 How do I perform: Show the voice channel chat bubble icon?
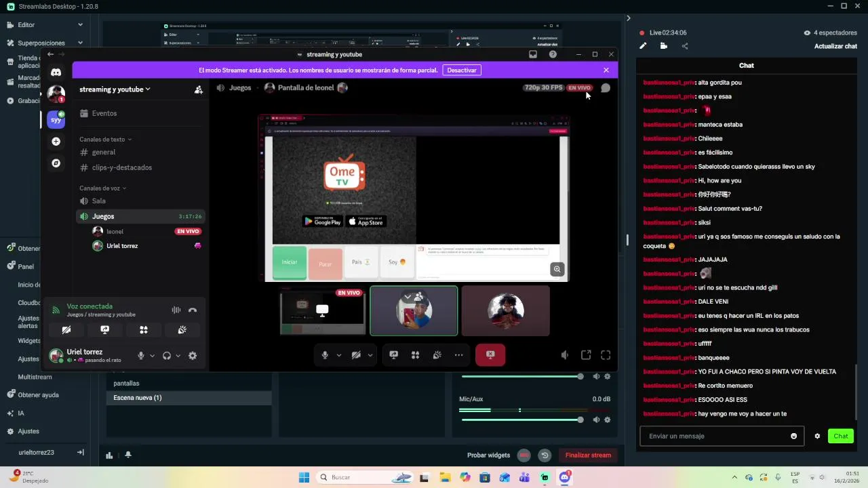pyautogui.click(x=606, y=87)
